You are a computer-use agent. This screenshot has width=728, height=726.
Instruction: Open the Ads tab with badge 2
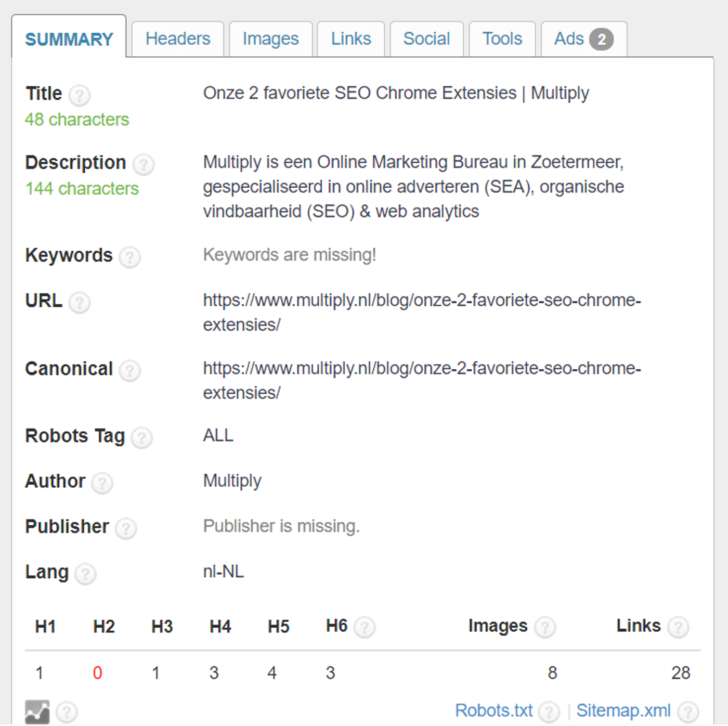tap(583, 39)
